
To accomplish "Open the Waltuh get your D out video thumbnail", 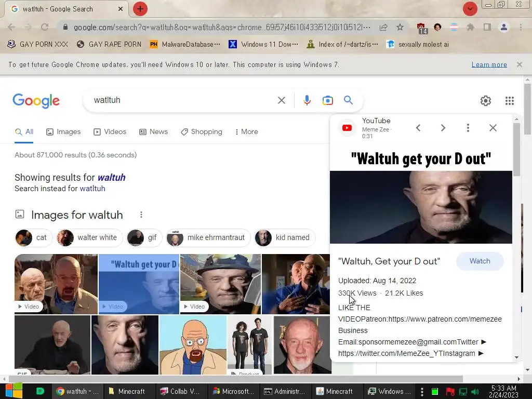I will coord(139,284).
